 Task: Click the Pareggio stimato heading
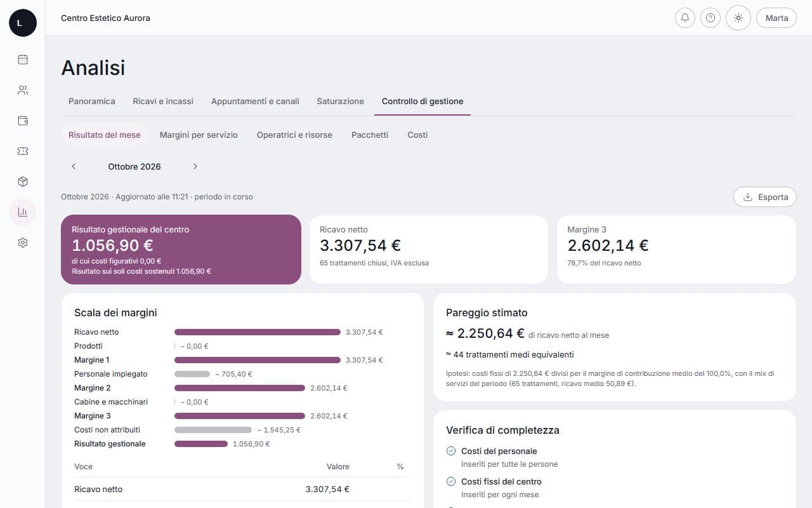(487, 312)
